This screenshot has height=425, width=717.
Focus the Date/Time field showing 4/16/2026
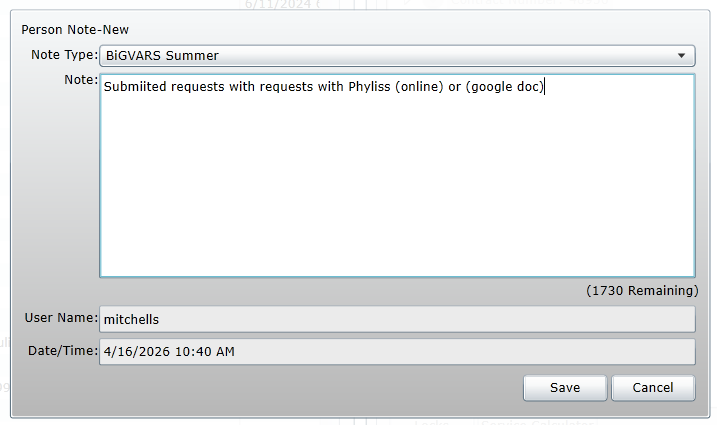coord(397,351)
